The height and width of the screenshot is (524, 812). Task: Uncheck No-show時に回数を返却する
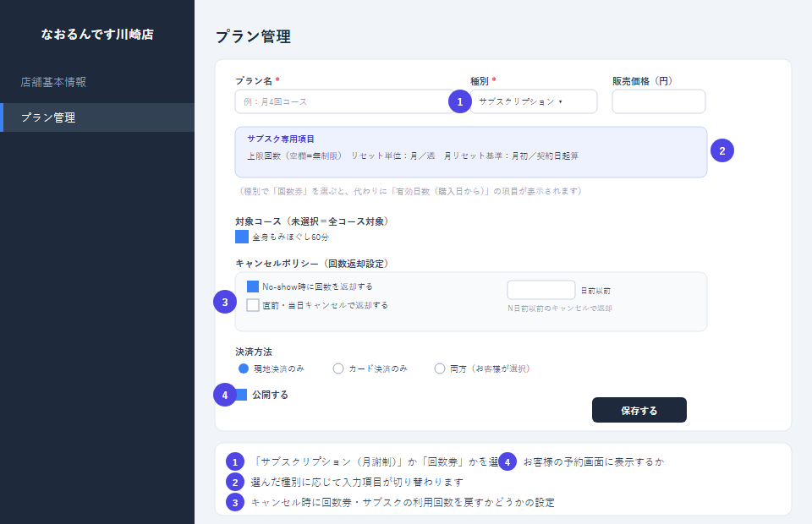coord(253,287)
